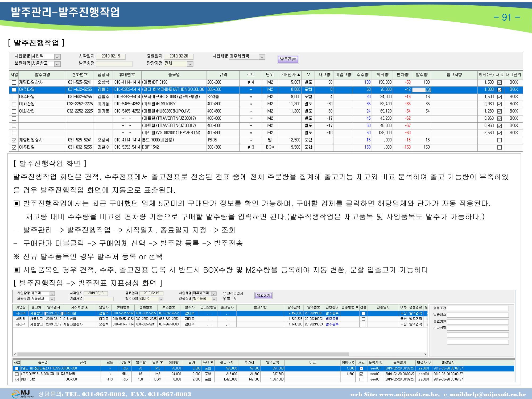Screen dimensions: 532x399
Task: Open the 전송방법 column filter arrow
Action: (357, 307)
